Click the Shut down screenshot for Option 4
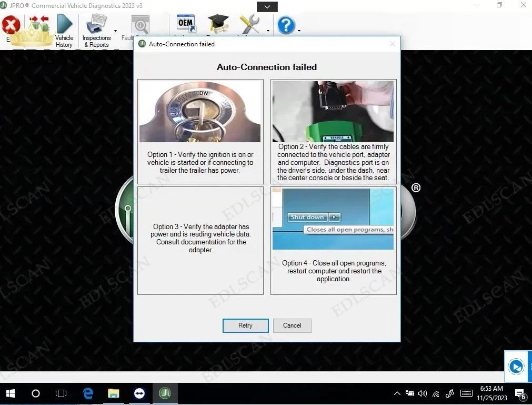The width and height of the screenshot is (532, 405). pyautogui.click(x=333, y=219)
